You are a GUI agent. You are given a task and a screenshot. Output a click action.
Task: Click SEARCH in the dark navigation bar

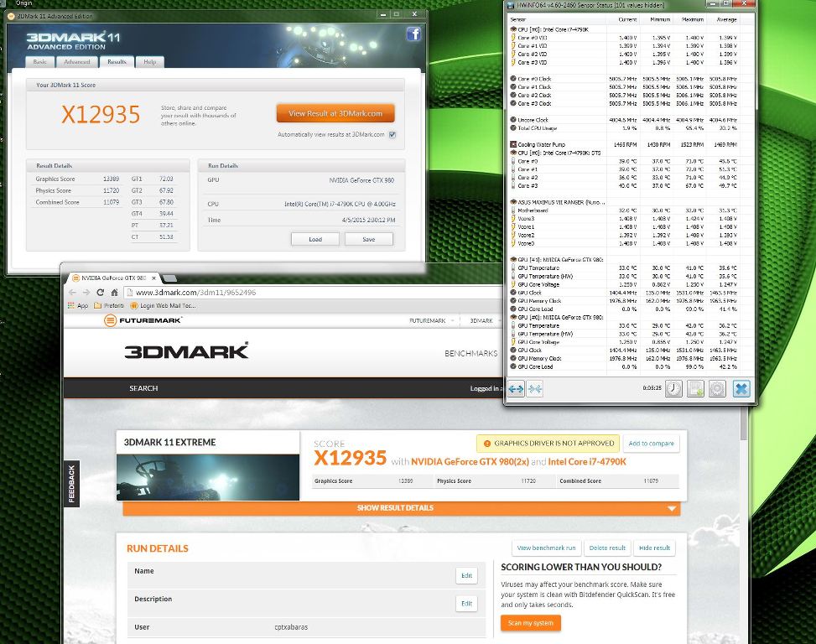(x=143, y=388)
